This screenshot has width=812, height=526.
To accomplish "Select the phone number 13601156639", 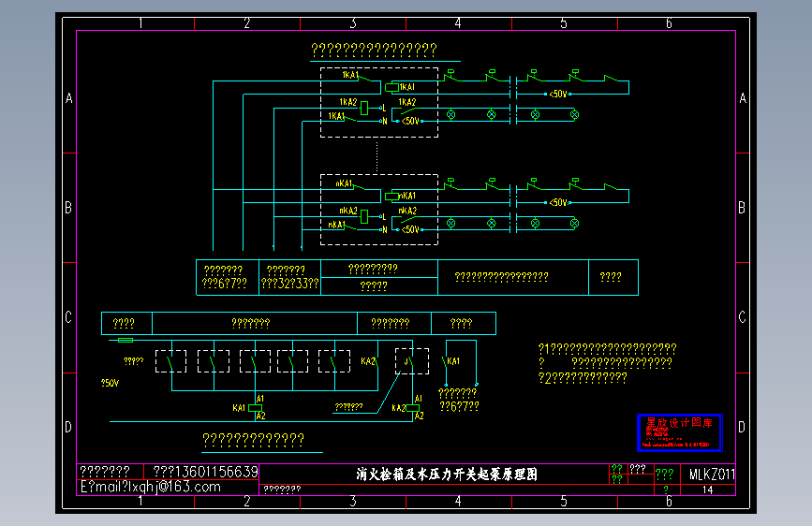I will [217, 472].
